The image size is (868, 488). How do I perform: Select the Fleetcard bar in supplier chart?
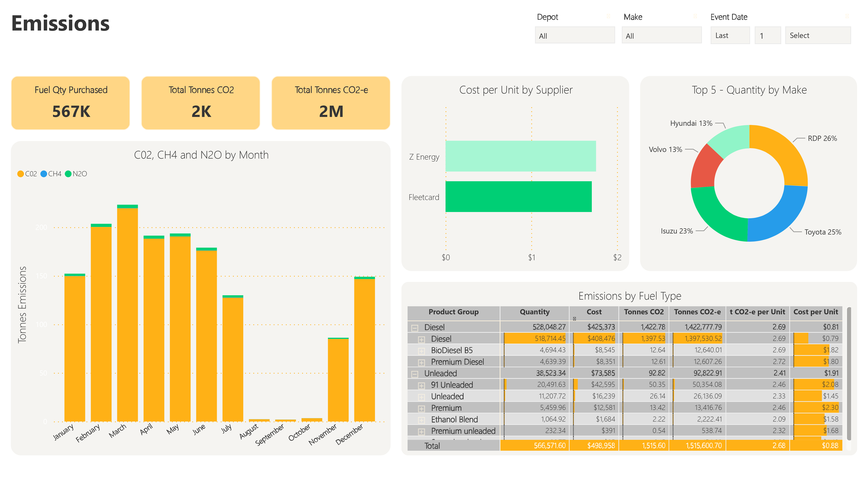click(x=518, y=197)
